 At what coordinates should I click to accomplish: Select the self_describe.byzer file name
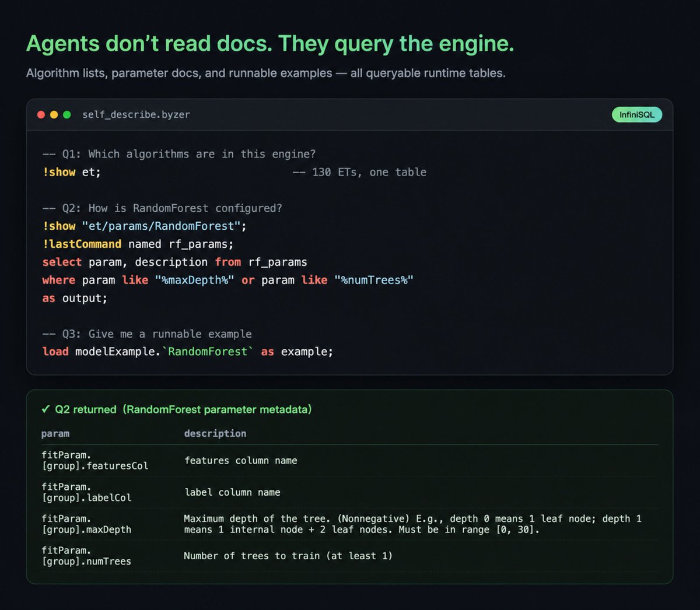click(136, 115)
